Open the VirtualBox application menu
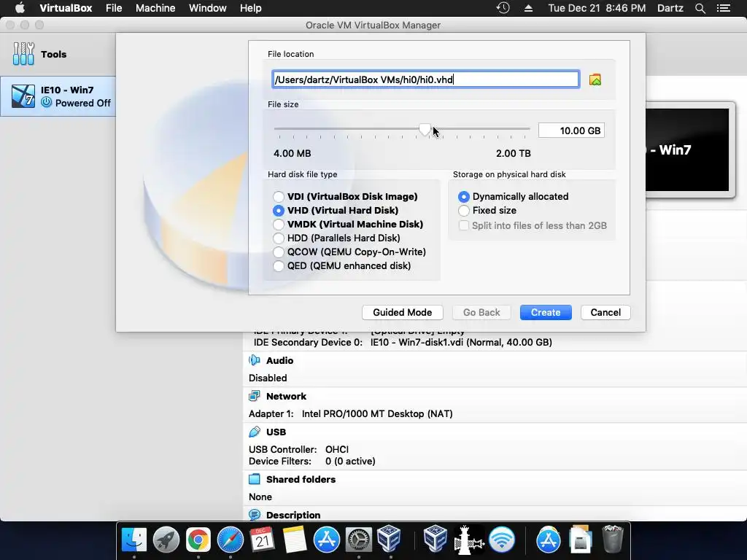 (66, 8)
